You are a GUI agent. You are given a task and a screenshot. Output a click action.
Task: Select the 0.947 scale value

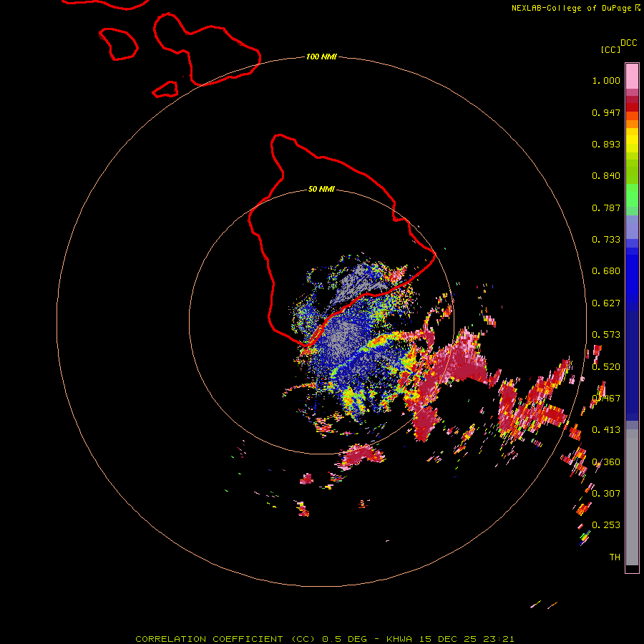pyautogui.click(x=606, y=112)
